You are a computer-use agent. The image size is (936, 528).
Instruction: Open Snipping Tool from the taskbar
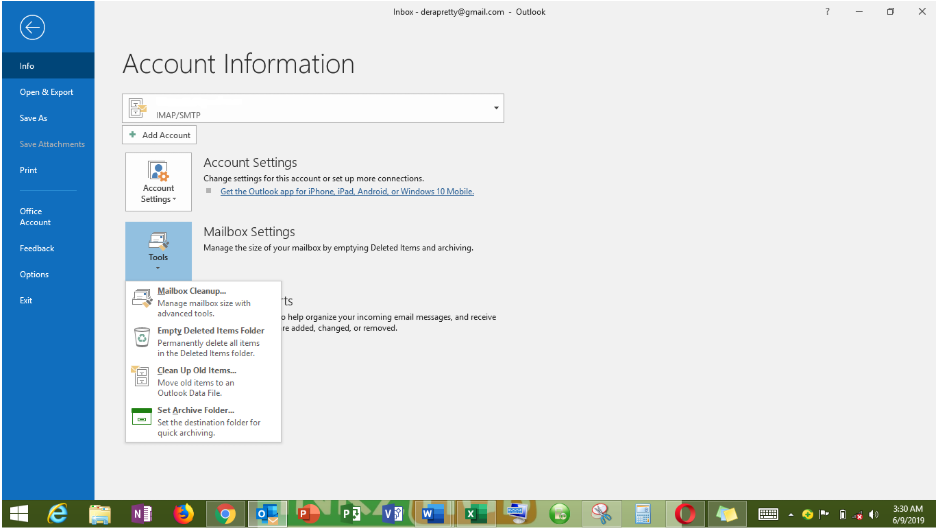[601, 514]
